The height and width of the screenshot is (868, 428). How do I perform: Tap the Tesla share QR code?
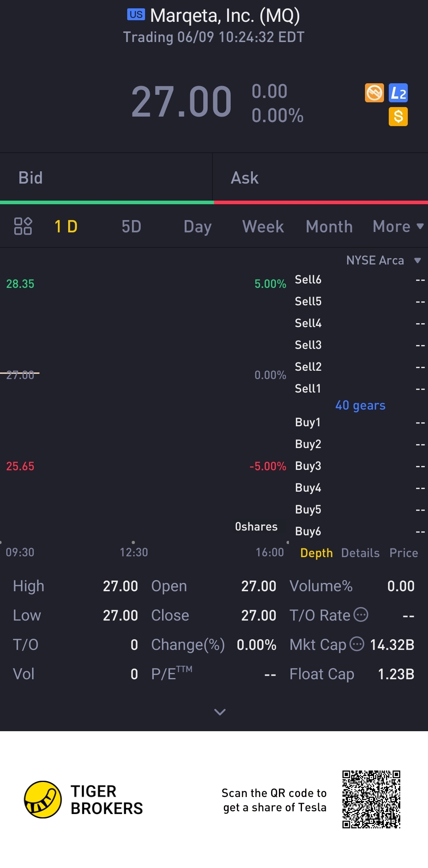(x=371, y=799)
